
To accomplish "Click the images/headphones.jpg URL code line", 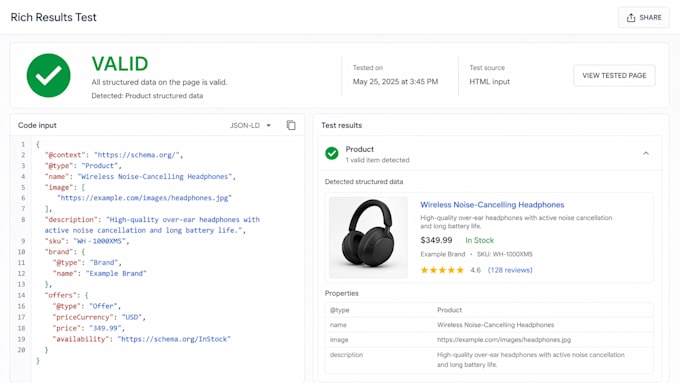I will [x=145, y=198].
